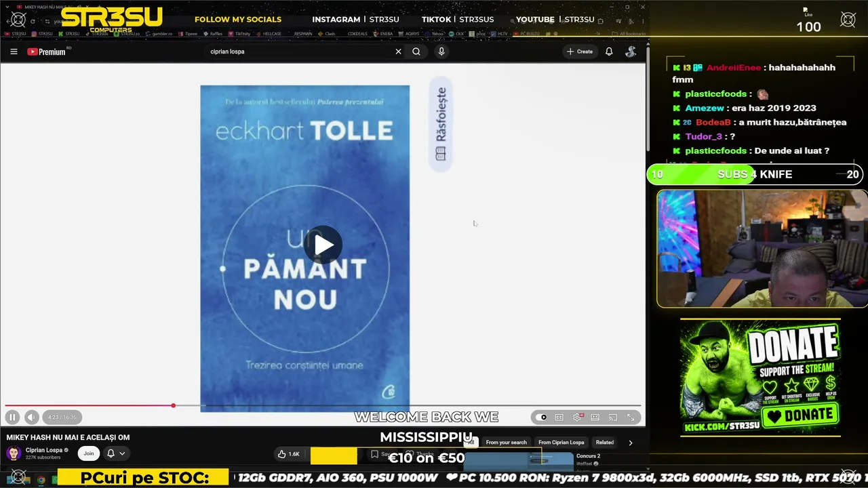Viewport: 868px width, 488px height.
Task: Toggle the autoplay switch
Action: pyautogui.click(x=541, y=418)
